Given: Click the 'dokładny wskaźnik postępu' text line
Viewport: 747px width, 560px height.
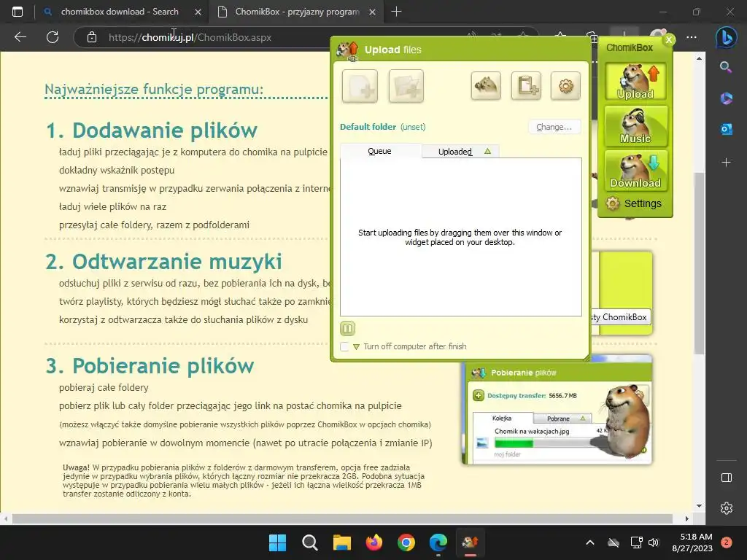Looking at the screenshot, I should click(117, 170).
